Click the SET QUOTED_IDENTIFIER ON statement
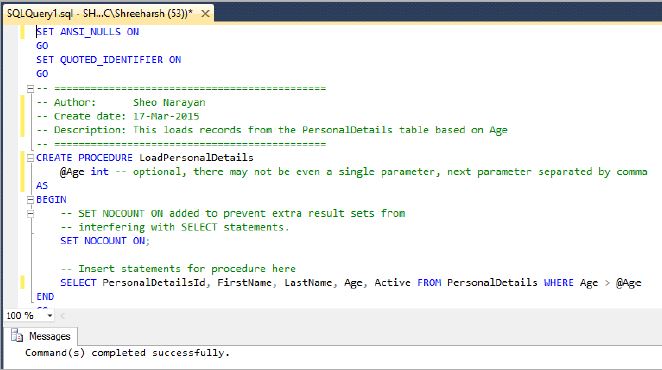This screenshot has height=370, width=662. [109, 60]
